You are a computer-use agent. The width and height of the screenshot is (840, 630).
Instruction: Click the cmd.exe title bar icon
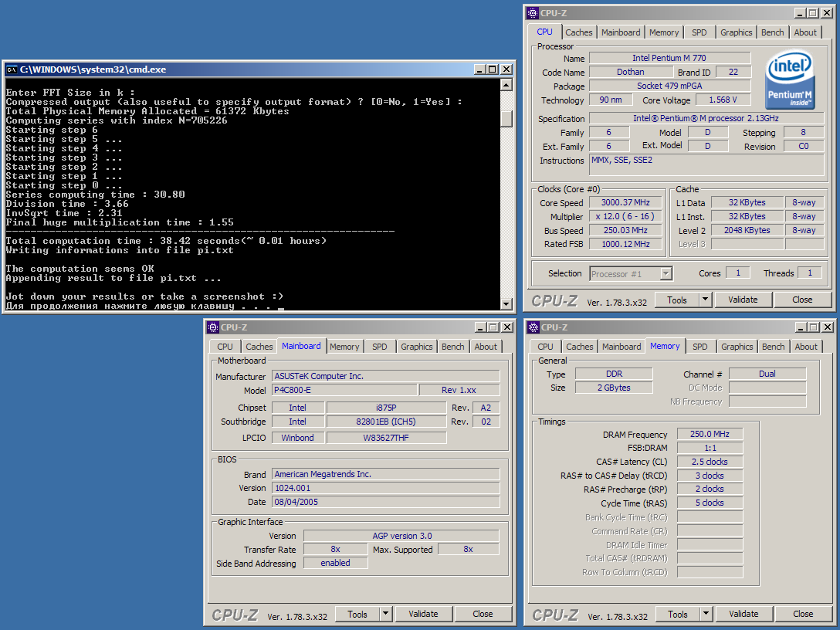coord(12,69)
